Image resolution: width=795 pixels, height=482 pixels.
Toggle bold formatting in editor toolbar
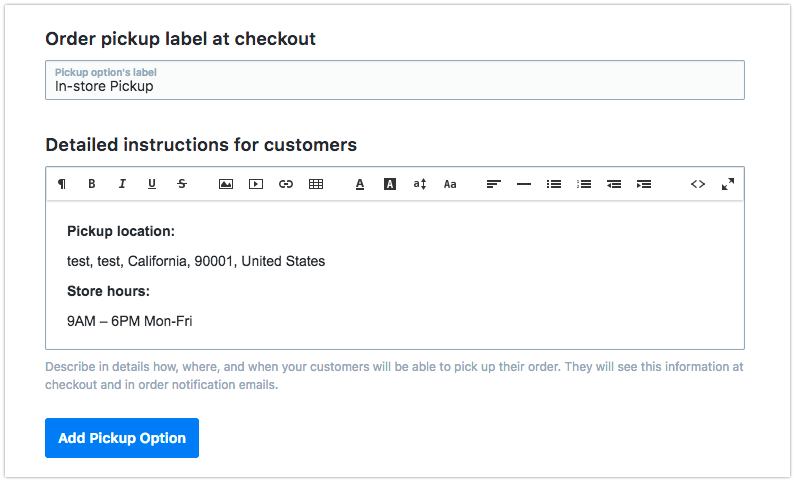pyautogui.click(x=92, y=184)
